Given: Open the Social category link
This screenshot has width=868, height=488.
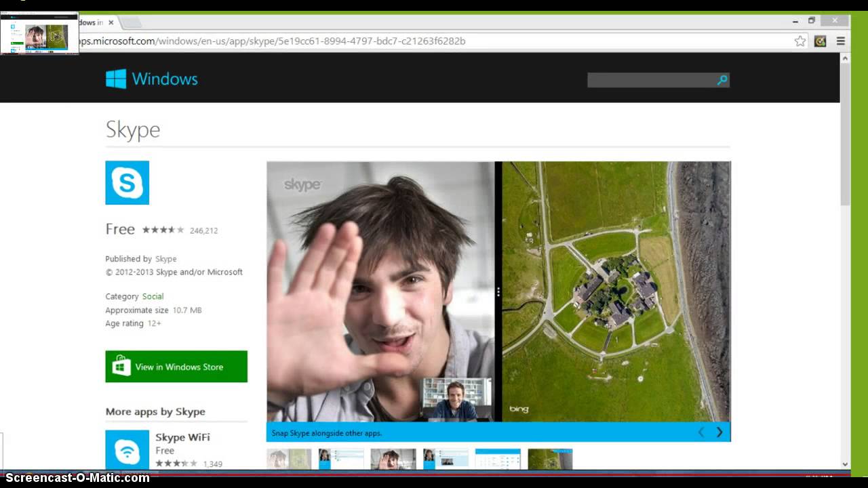Looking at the screenshot, I should click(x=153, y=296).
